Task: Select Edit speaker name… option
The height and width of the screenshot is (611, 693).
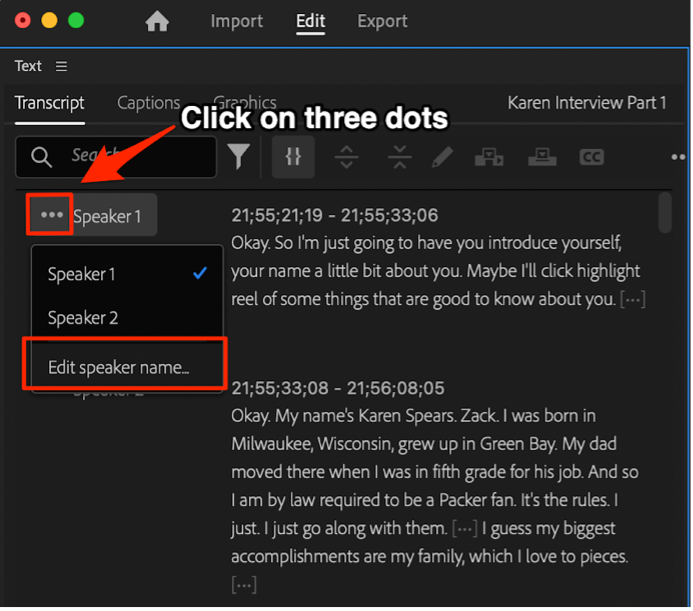Action: coord(119,367)
